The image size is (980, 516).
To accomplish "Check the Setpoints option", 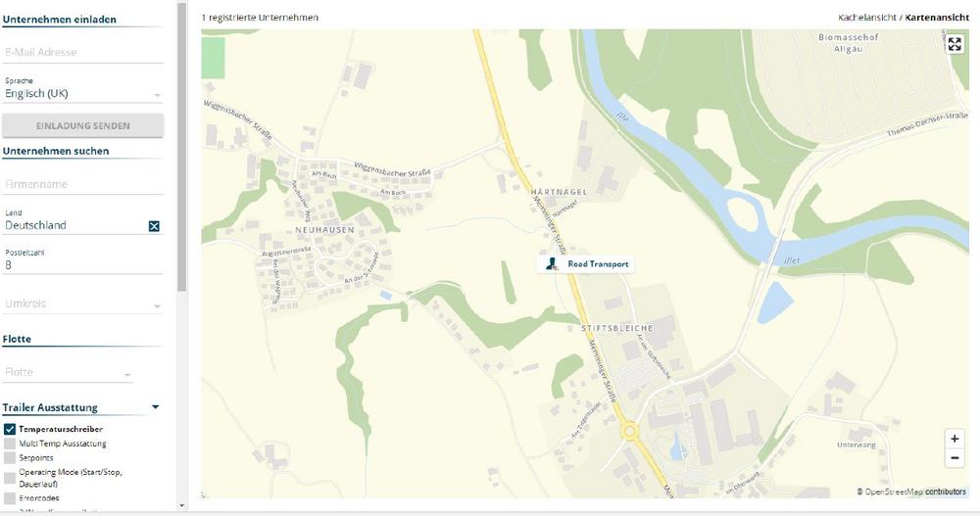I will click(10, 458).
